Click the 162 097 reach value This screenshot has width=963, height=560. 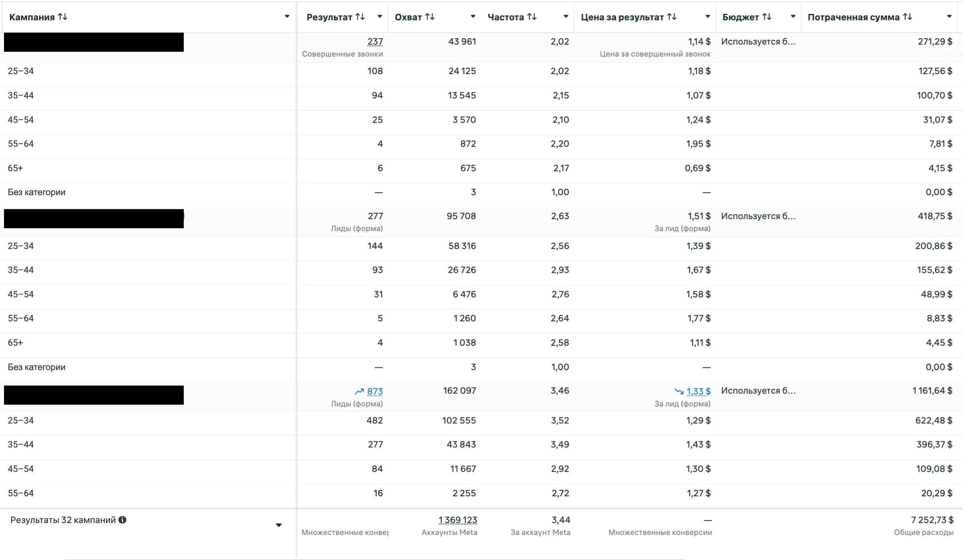[x=460, y=391]
